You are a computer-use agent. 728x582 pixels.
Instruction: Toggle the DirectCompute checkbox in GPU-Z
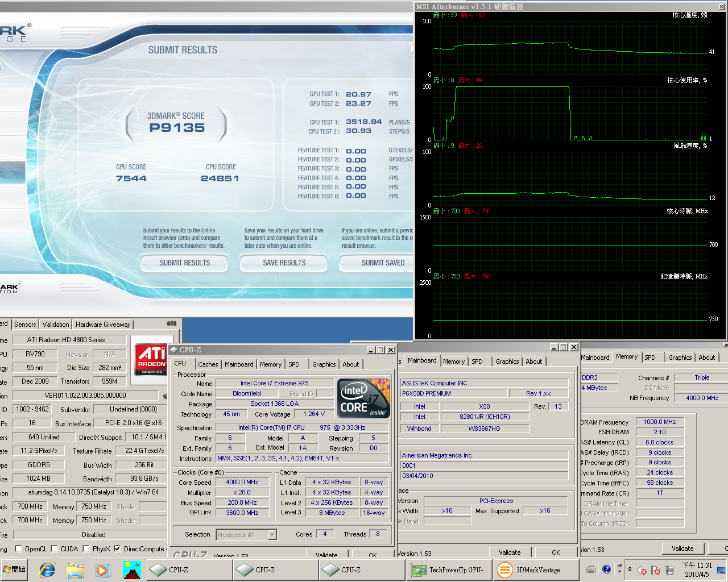click(x=117, y=548)
